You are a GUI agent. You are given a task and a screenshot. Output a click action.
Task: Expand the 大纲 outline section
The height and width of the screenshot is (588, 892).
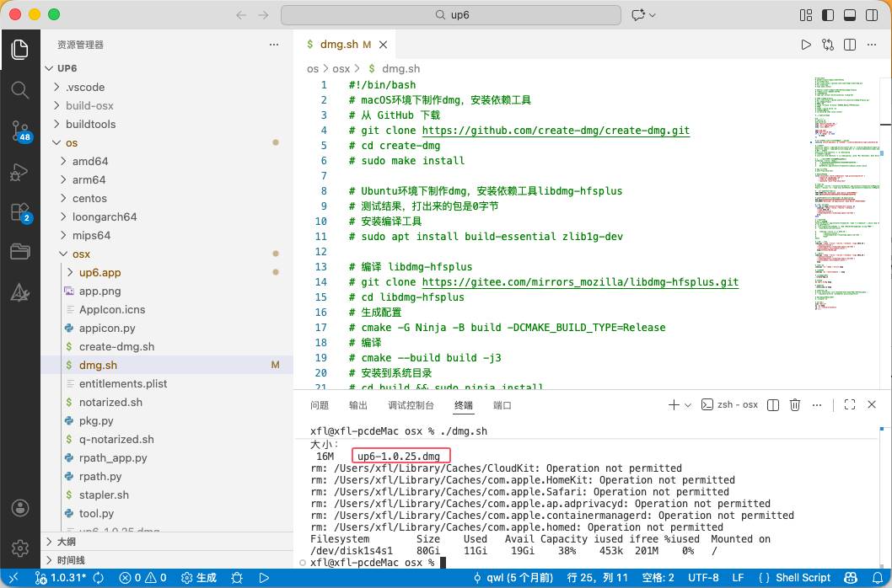coord(66,542)
